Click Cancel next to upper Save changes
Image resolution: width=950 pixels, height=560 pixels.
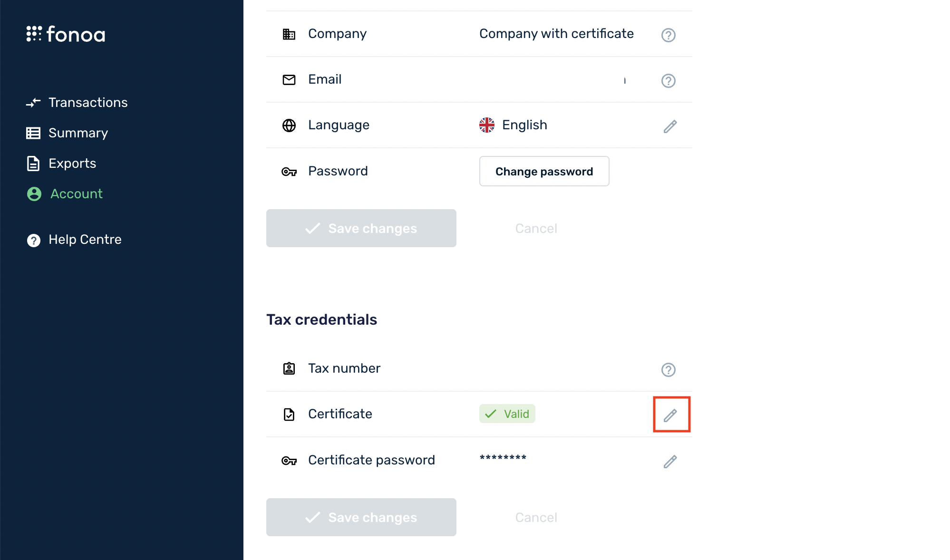pyautogui.click(x=536, y=229)
